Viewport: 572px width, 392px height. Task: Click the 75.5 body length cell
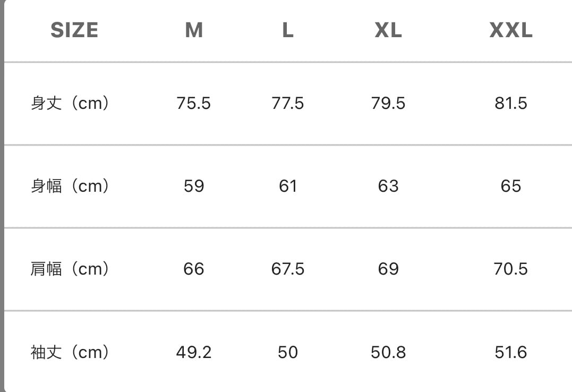coord(194,103)
